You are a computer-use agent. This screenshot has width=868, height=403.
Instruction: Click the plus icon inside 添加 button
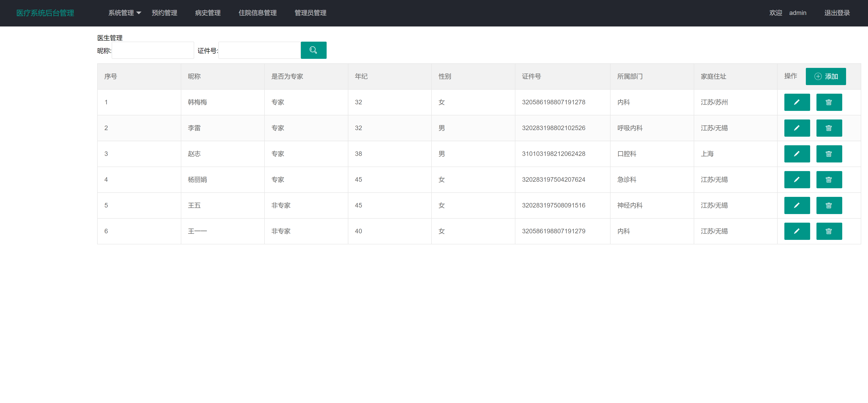coord(818,76)
